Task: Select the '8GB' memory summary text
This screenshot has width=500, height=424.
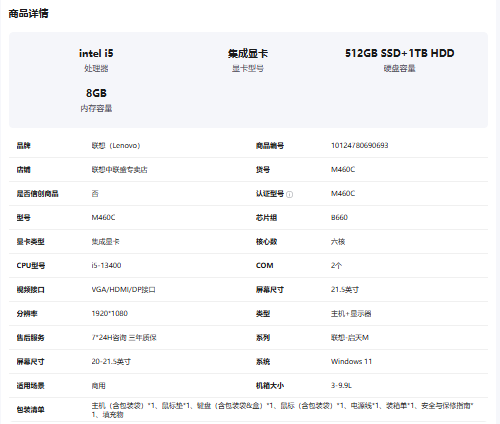Action: point(96,93)
